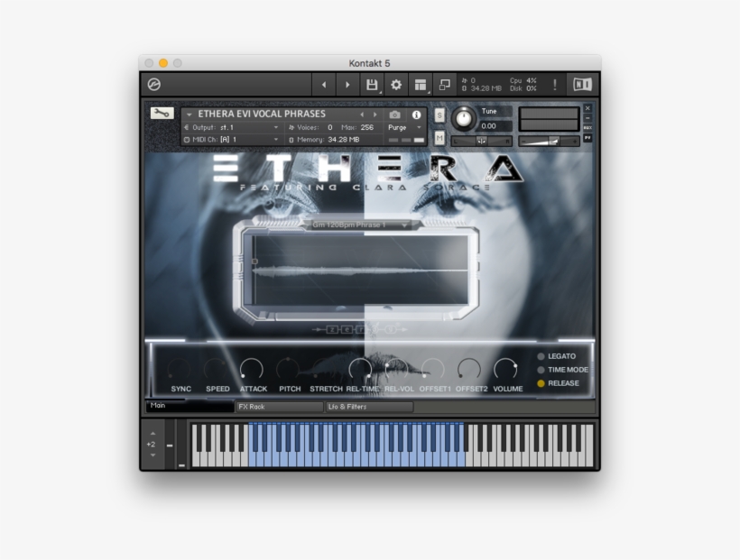This screenshot has width=740, height=560.
Task: Switch to the FX Rack tab
Action: [278, 408]
